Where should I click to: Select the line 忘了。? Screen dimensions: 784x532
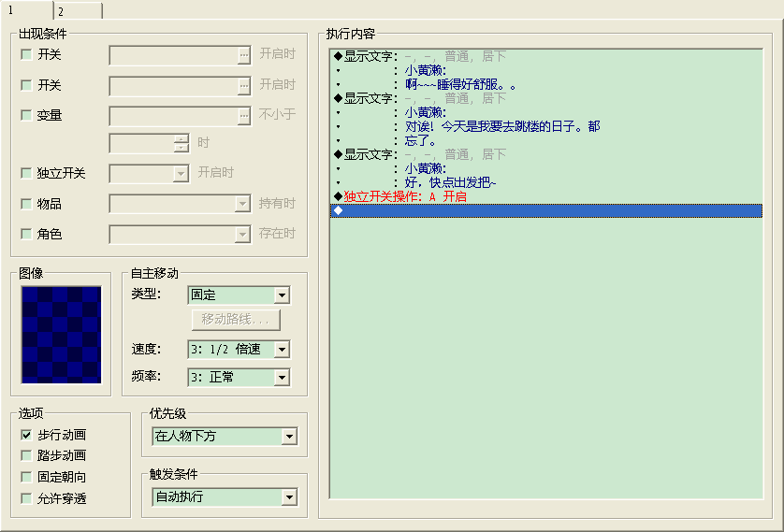[x=546, y=140]
